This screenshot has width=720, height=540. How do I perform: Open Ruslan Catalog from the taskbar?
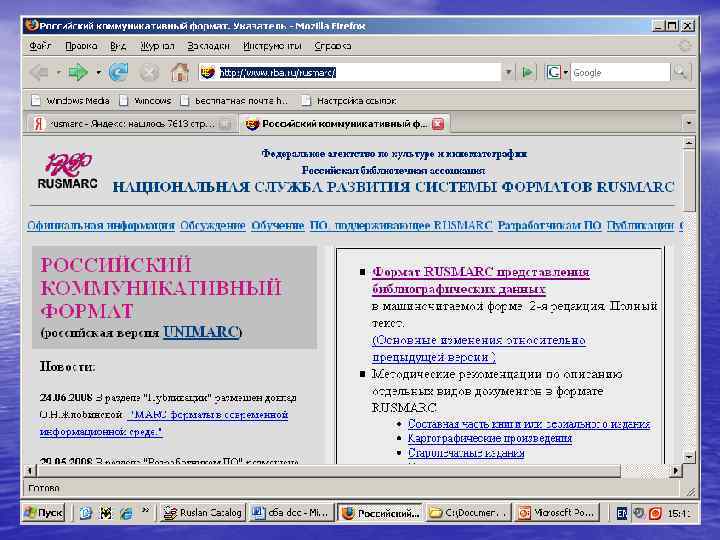203,512
